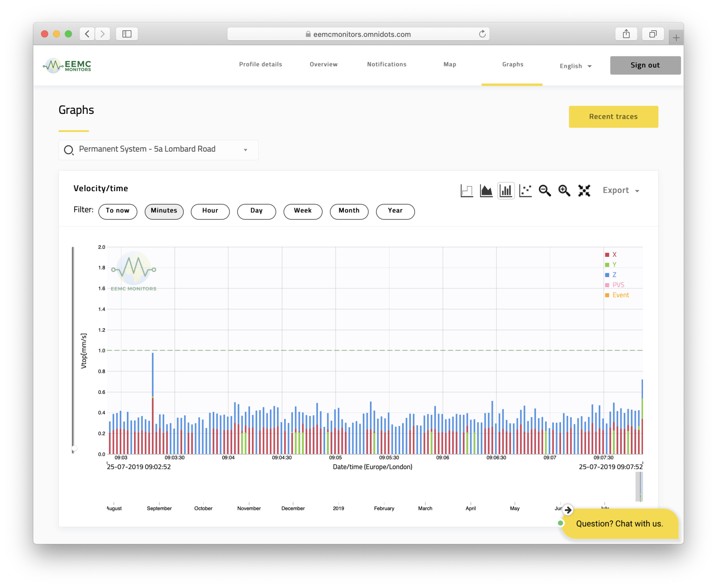Toggle Y series in legend

click(611, 265)
